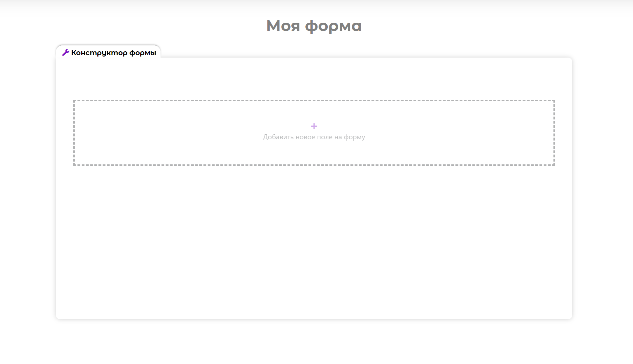Screen dimensions: 633x364
Task: Click the word поле in the placeholder
Action: point(325,137)
